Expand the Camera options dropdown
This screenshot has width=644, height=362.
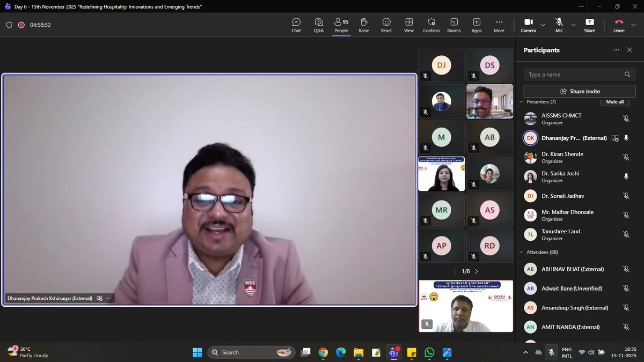pos(543,25)
